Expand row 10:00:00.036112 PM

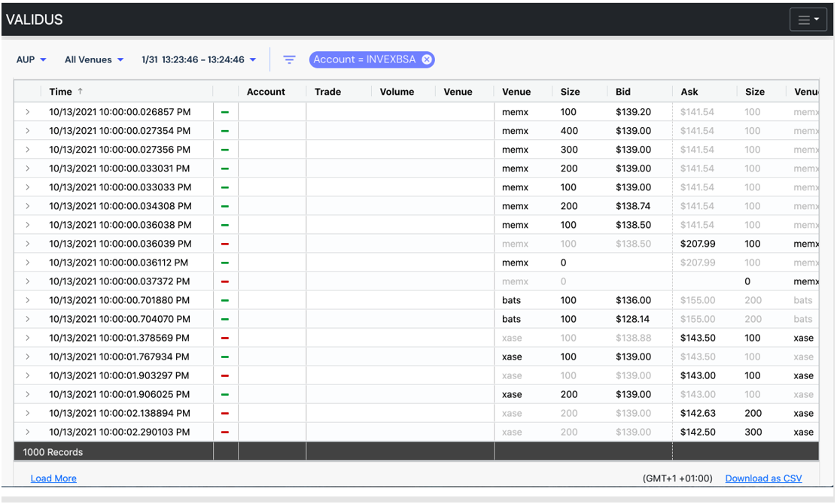[27, 263]
